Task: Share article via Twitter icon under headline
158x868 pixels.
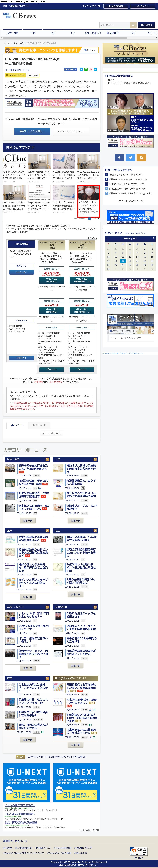Action: pyautogui.click(x=81, y=69)
